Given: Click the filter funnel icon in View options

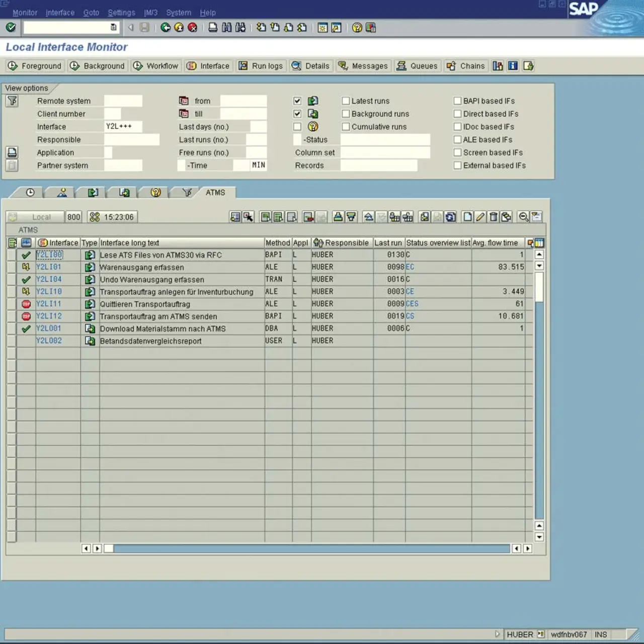Looking at the screenshot, I should (x=12, y=101).
